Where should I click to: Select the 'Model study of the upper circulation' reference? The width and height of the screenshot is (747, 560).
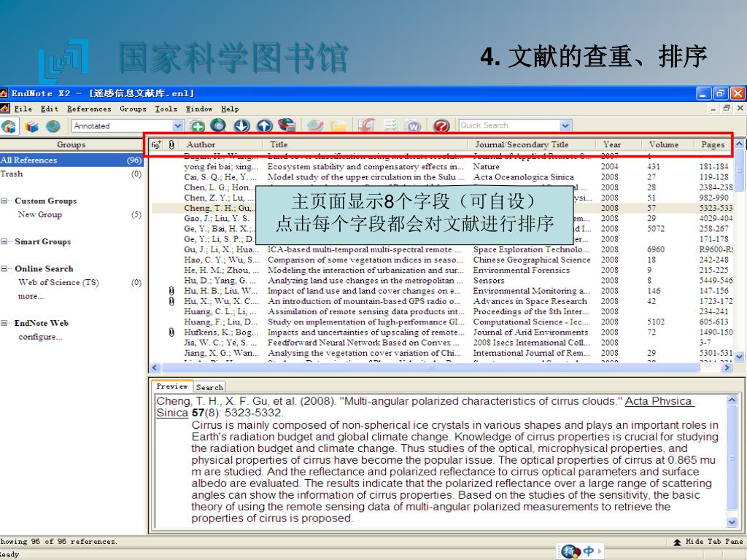442,177
